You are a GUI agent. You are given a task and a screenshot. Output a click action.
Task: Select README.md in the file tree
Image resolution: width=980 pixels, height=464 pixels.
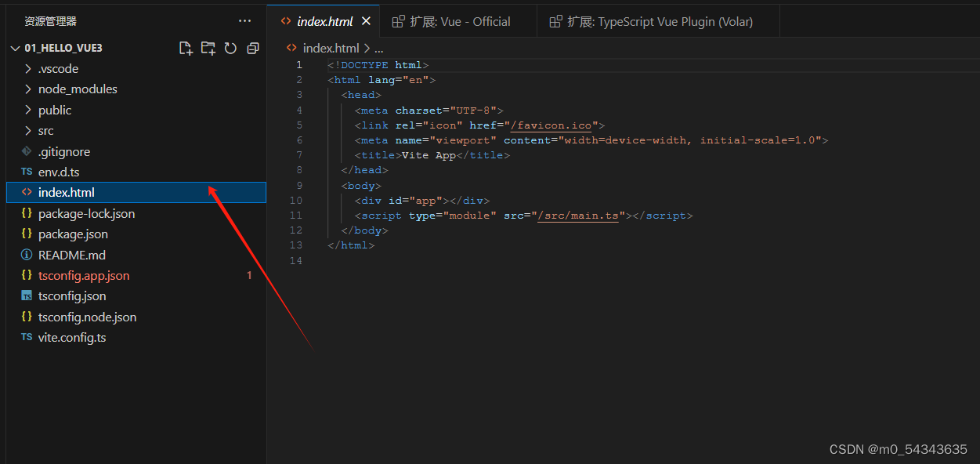(x=72, y=255)
